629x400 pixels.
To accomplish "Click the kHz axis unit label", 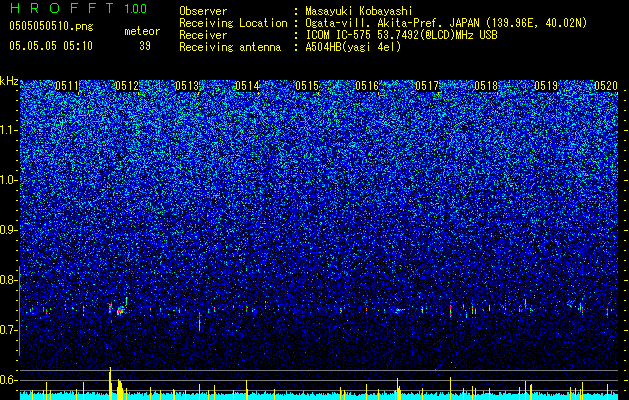I will coord(9,81).
